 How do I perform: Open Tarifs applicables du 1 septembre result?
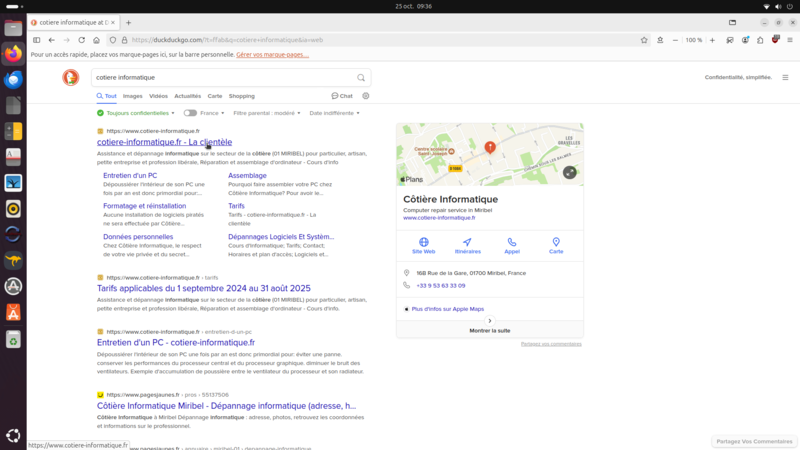204,288
